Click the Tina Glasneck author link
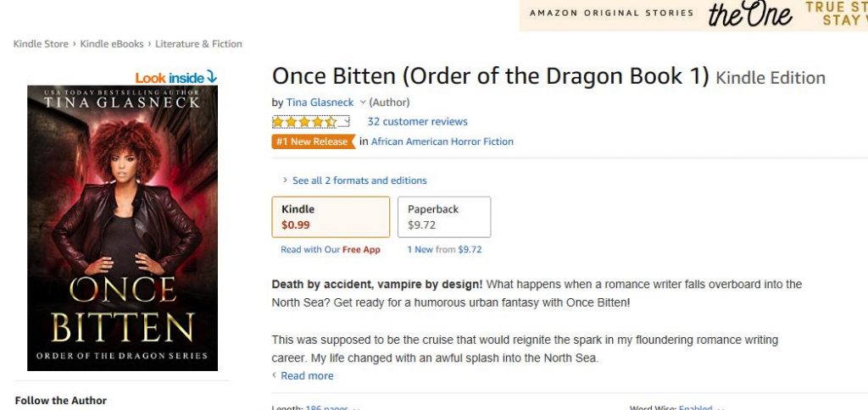Image resolution: width=868 pixels, height=410 pixels. (x=320, y=102)
